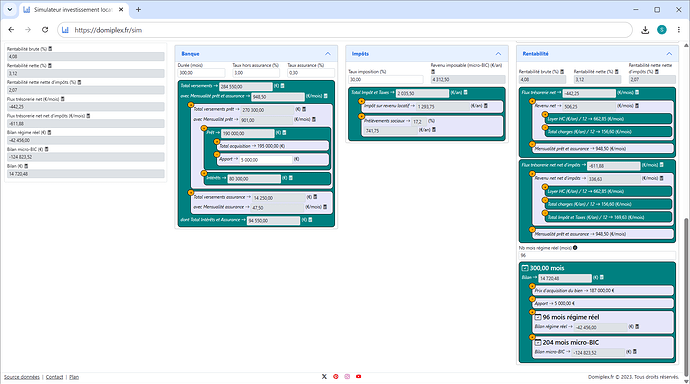Screen dimensions: 690x384
Task: Collapse the 204 mois micro-BIC section
Action: [538, 342]
